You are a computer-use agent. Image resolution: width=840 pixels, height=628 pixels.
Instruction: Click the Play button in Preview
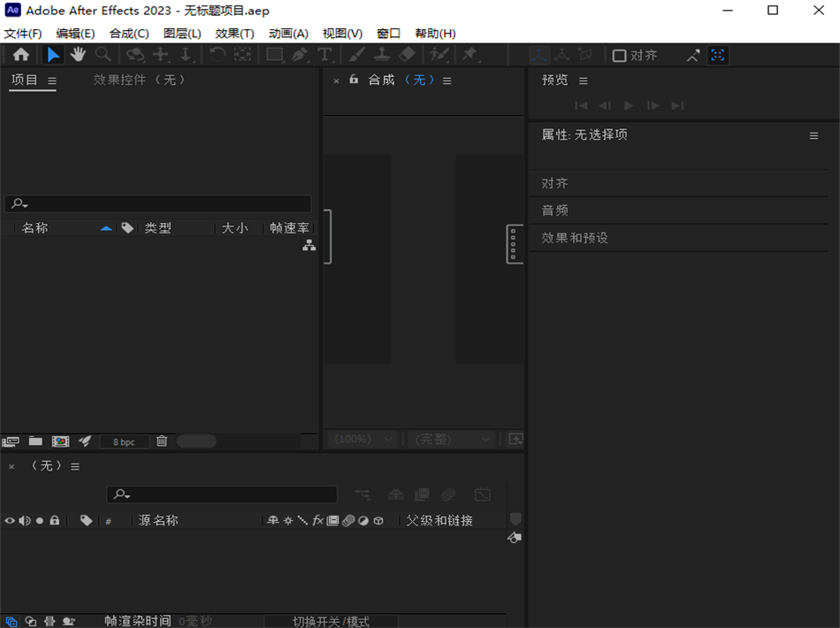[629, 105]
